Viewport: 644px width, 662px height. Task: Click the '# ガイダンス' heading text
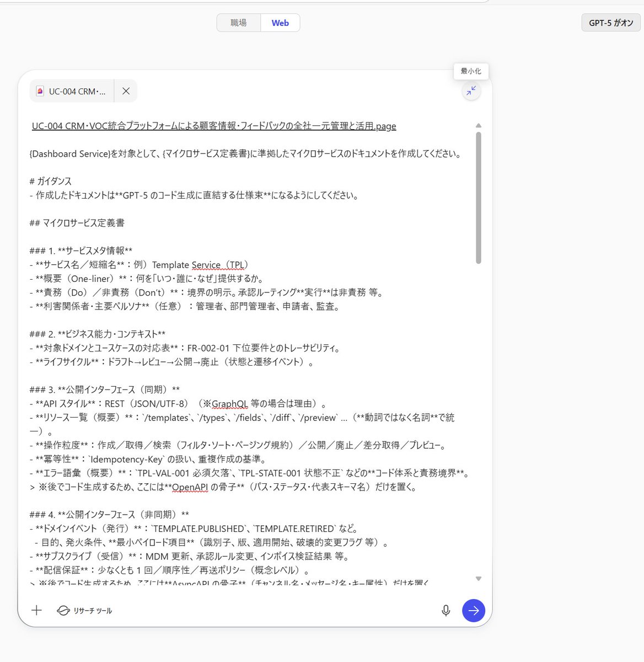pyautogui.click(x=51, y=181)
